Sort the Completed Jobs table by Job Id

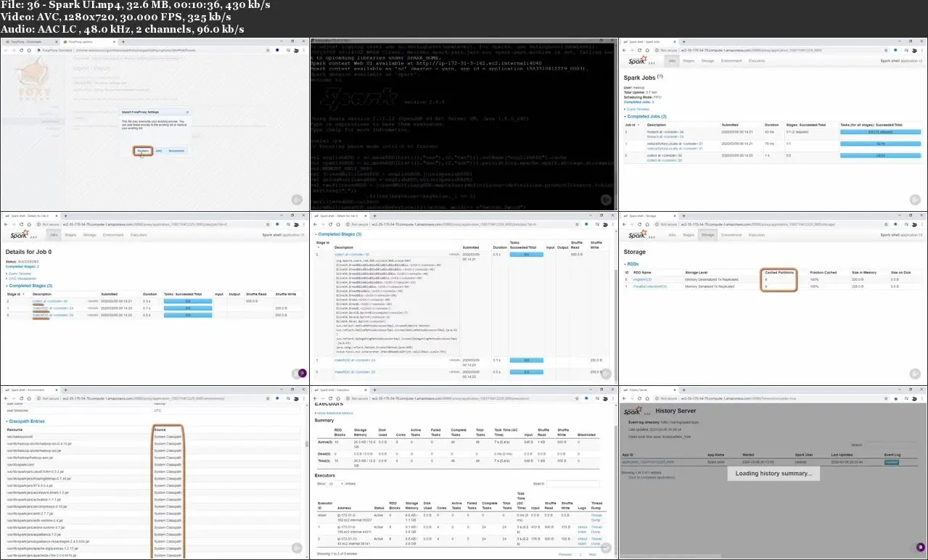630,124
